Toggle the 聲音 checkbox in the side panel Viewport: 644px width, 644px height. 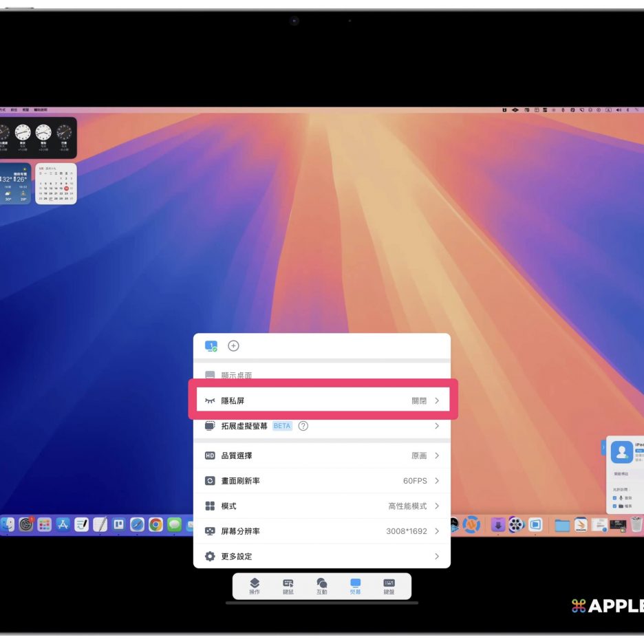click(x=614, y=497)
